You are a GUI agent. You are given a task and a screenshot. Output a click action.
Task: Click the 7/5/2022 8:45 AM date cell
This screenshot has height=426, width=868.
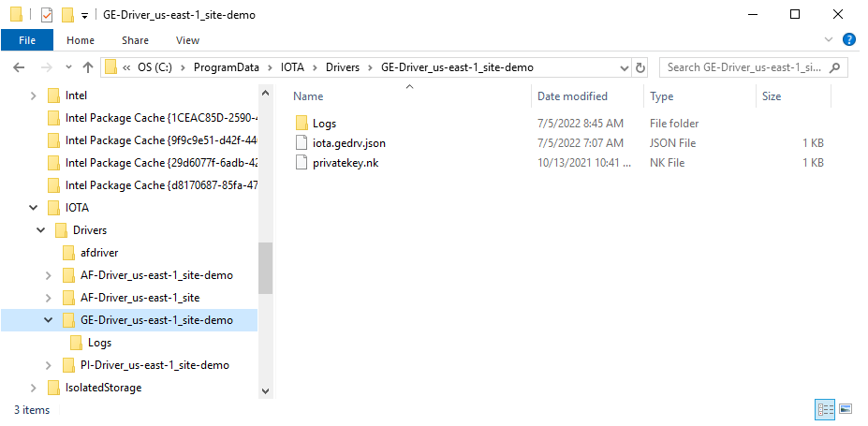click(x=581, y=124)
